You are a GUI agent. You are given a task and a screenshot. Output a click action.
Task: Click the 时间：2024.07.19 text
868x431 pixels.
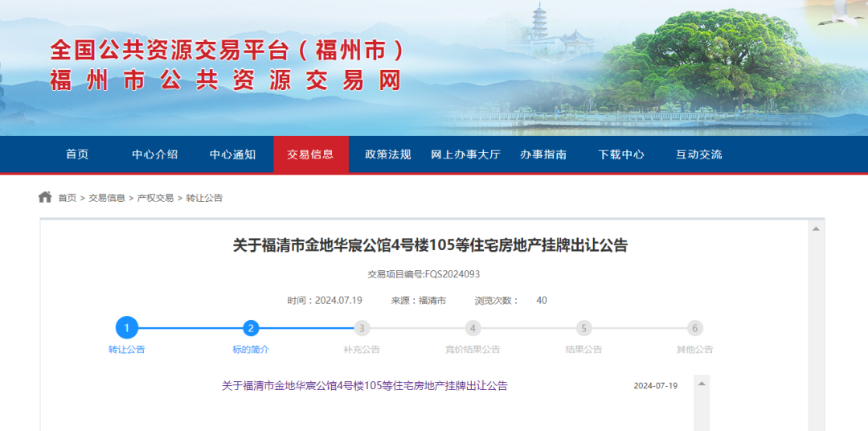tap(325, 301)
